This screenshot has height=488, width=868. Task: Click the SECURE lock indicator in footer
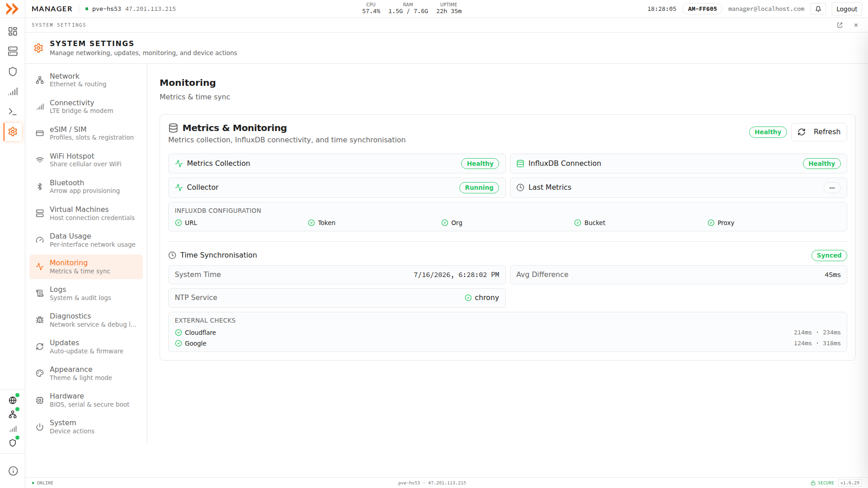pyautogui.click(x=822, y=483)
